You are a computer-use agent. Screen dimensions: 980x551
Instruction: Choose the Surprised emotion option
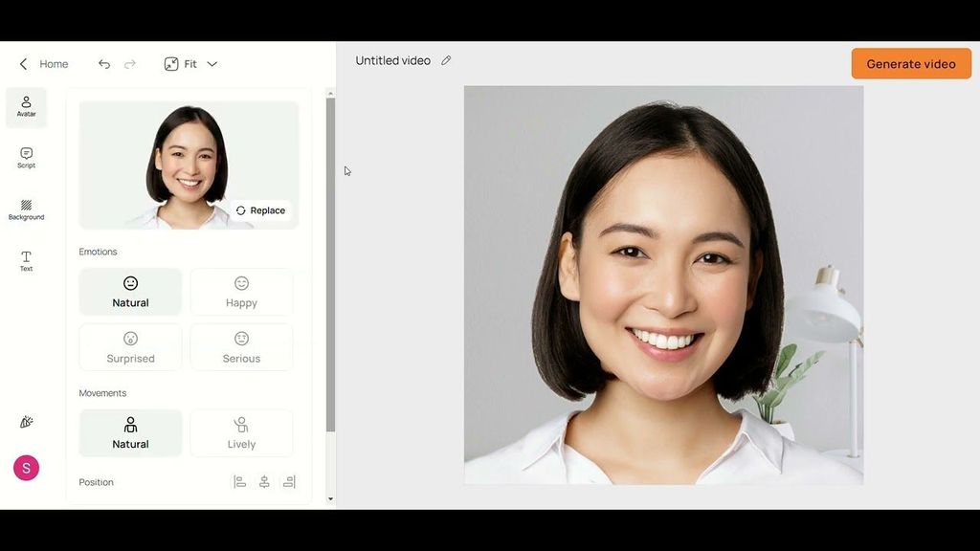click(130, 347)
